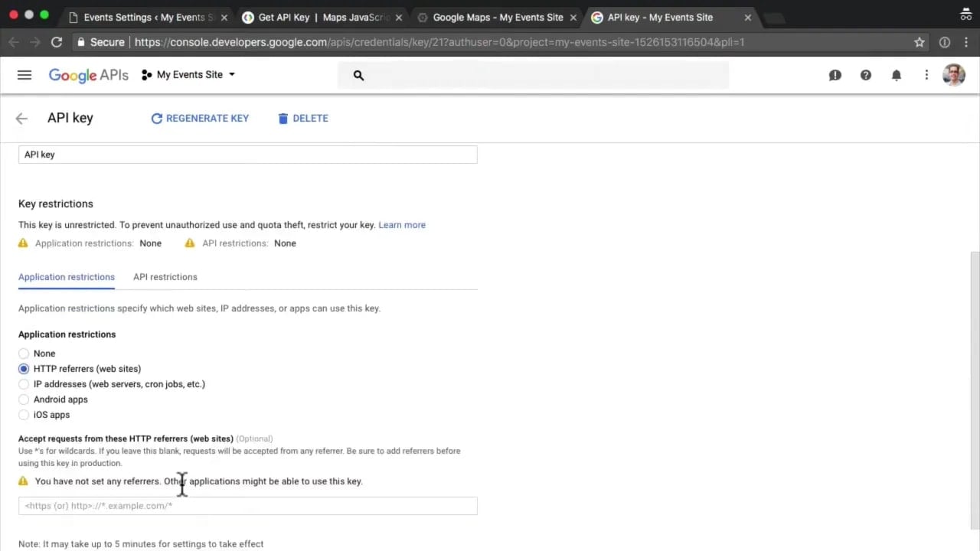Click the warning icon beside 'You have not set any referrers'

point(23,481)
